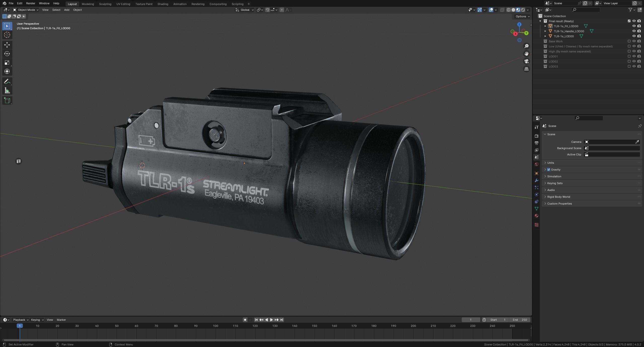Switch to the UV Editing workspace tab
This screenshot has width=644, height=347.
point(123,4)
